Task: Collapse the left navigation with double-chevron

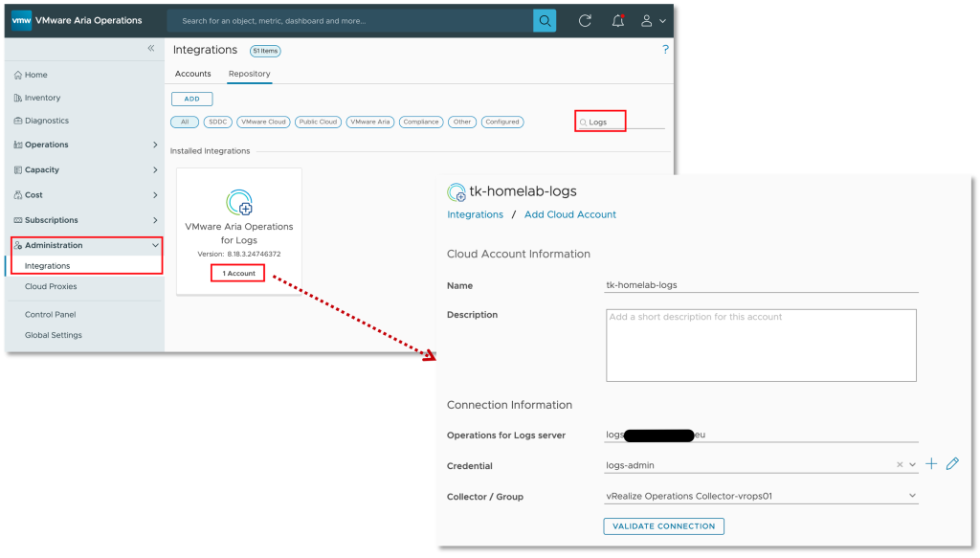Action: 151,48
